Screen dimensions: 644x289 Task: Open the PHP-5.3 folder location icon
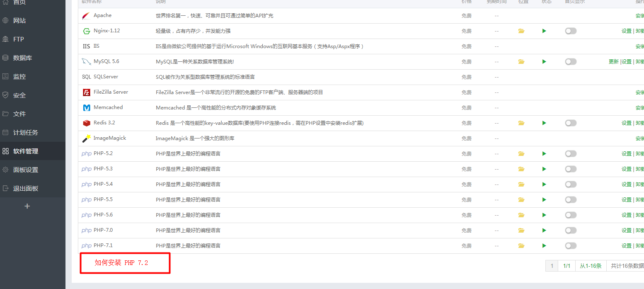pos(521,169)
